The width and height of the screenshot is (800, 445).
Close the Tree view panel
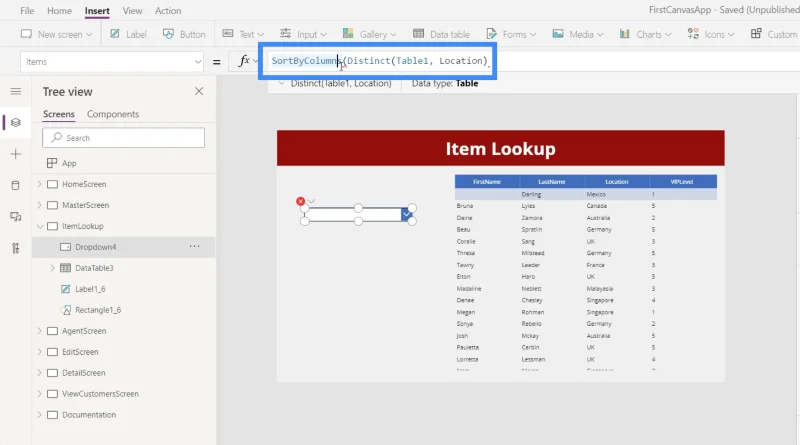point(199,91)
